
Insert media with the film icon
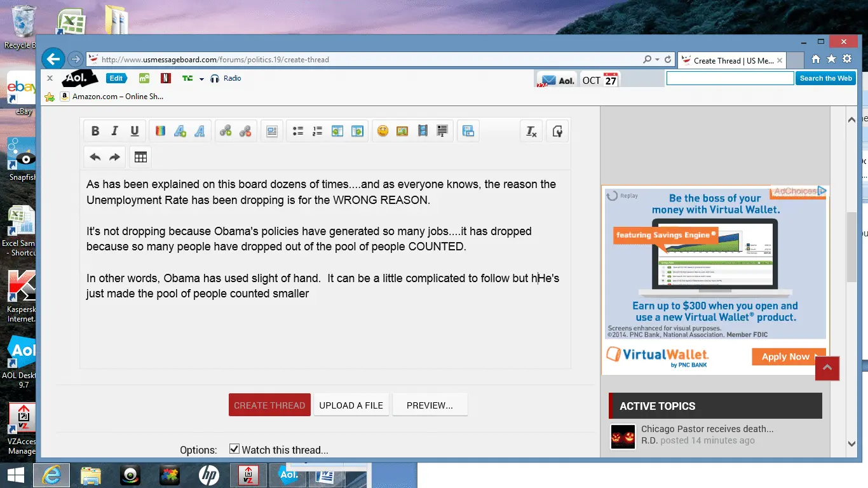click(423, 131)
